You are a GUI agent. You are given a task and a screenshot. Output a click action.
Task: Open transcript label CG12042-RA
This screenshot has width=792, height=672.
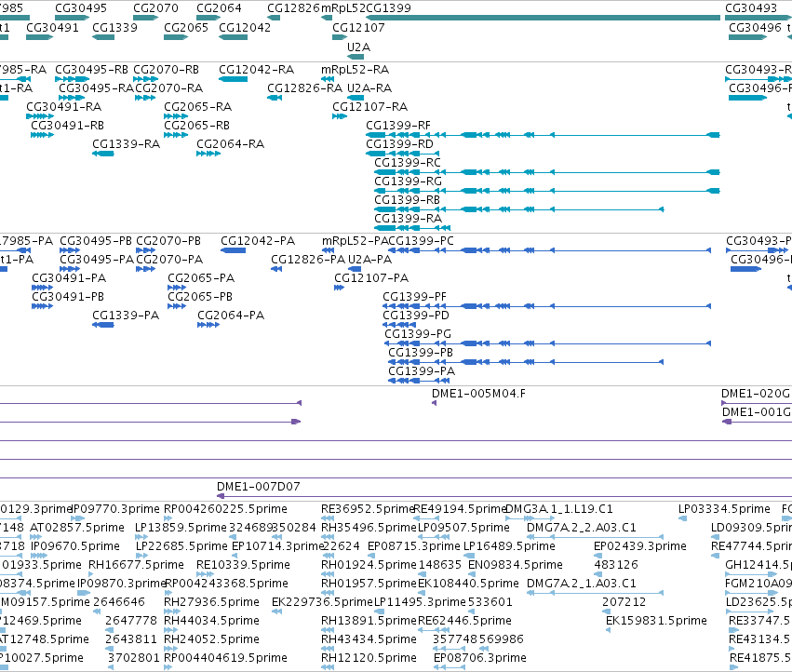coord(256,69)
